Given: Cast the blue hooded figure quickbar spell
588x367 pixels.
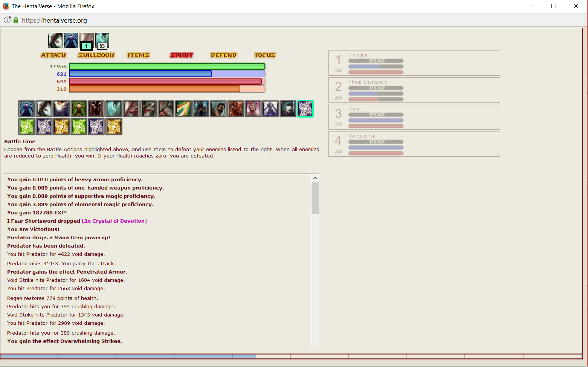Looking at the screenshot, I should pyautogui.click(x=201, y=109).
